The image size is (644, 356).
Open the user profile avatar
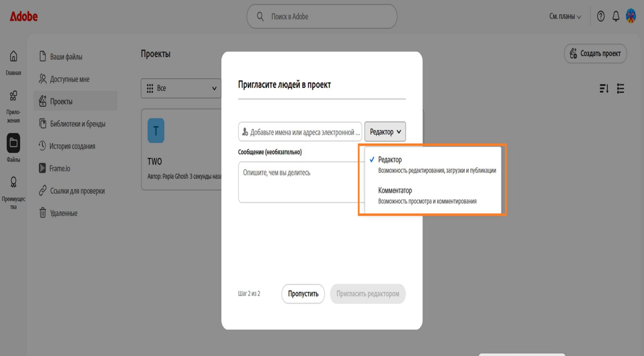(x=631, y=16)
